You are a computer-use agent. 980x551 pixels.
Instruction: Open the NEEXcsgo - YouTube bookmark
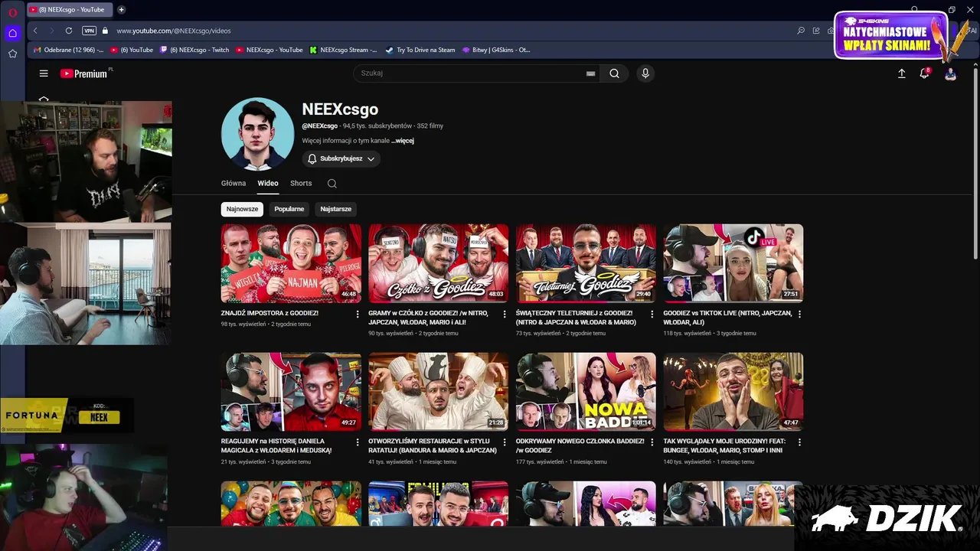(x=269, y=50)
